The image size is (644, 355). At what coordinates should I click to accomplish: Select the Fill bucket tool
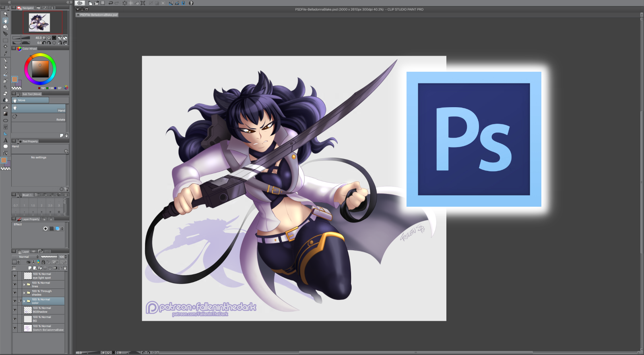point(5,107)
